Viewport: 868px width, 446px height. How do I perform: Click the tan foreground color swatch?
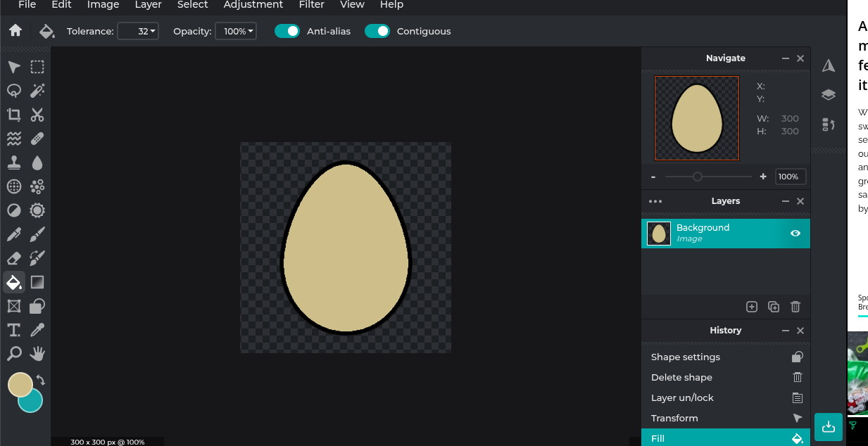click(19, 383)
